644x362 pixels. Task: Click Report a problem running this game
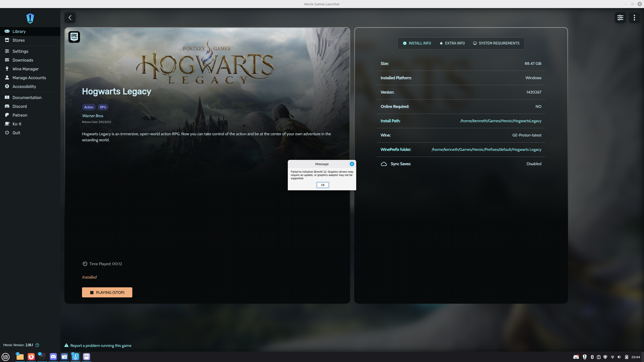(101, 345)
